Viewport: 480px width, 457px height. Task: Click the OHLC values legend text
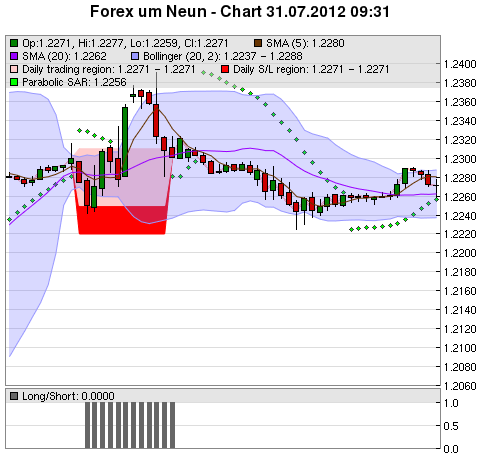point(125,43)
